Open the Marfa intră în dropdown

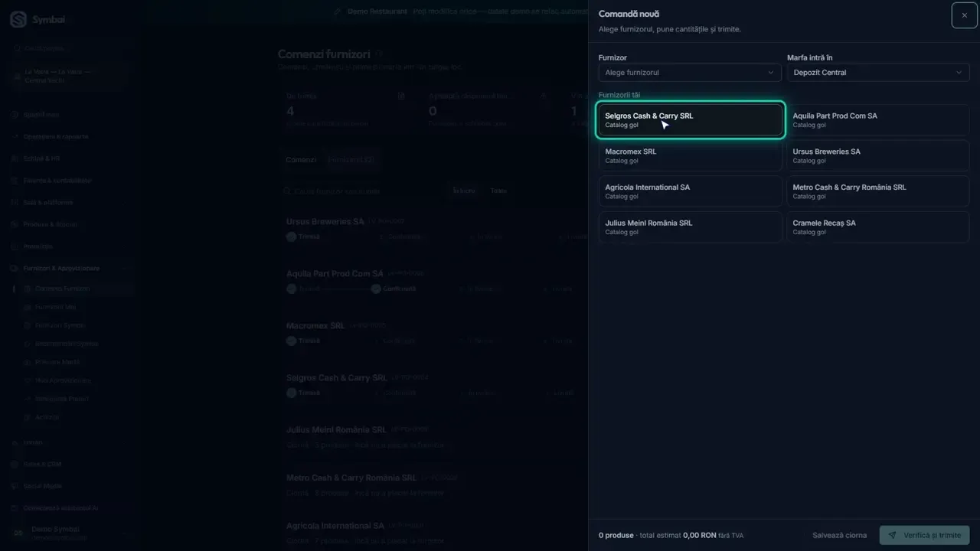(x=878, y=73)
